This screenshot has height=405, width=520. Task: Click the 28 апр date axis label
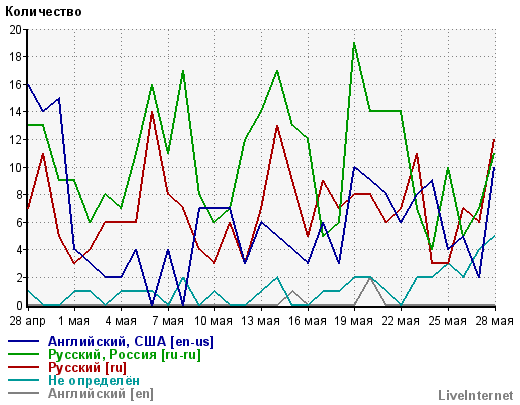[x=27, y=321]
